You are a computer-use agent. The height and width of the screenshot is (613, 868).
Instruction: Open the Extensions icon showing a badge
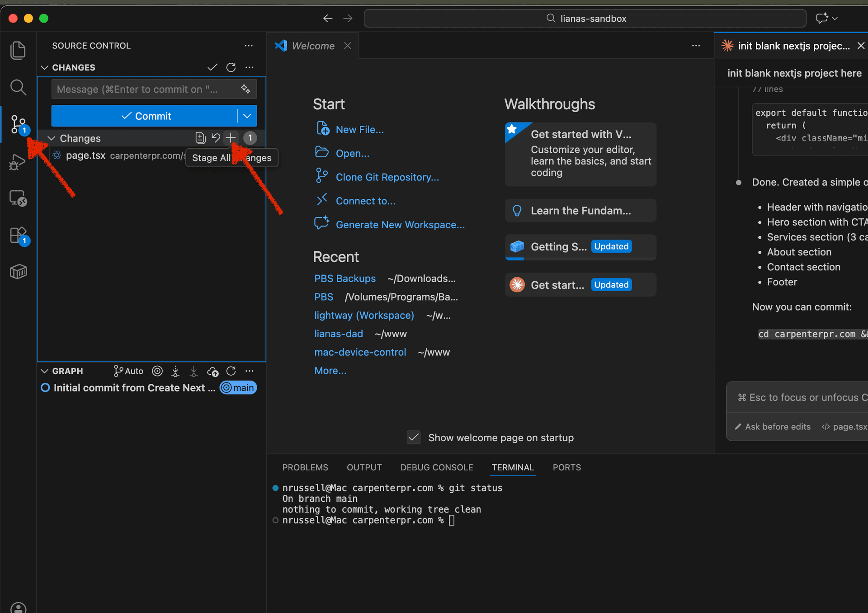tap(18, 235)
